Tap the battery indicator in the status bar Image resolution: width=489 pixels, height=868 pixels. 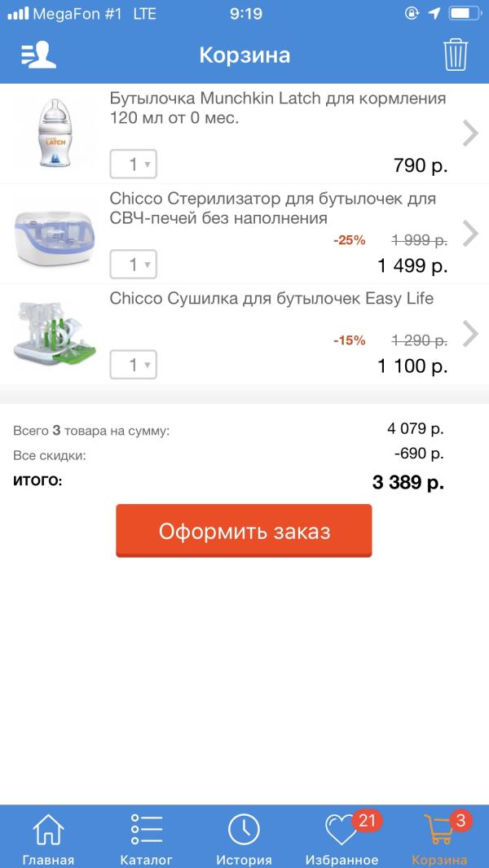tap(465, 12)
